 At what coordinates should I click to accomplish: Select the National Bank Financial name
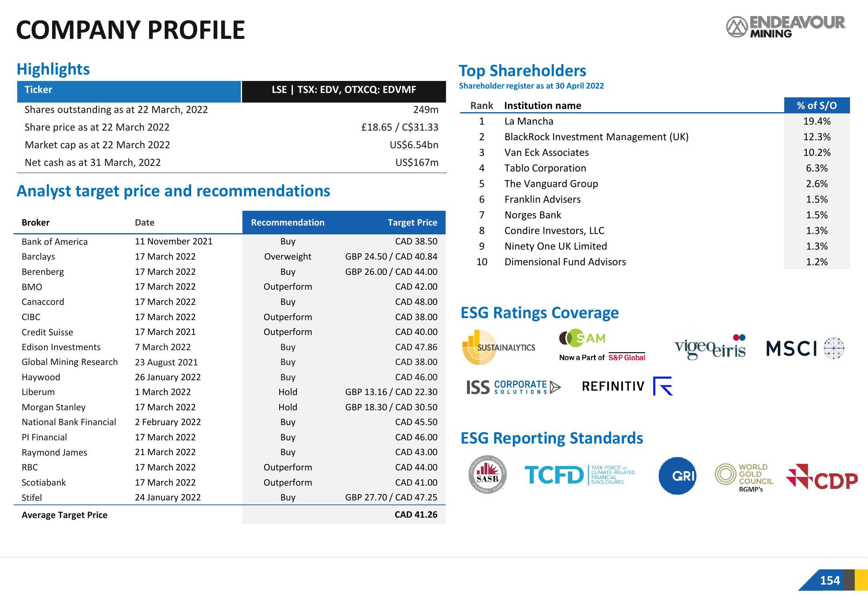(x=69, y=422)
